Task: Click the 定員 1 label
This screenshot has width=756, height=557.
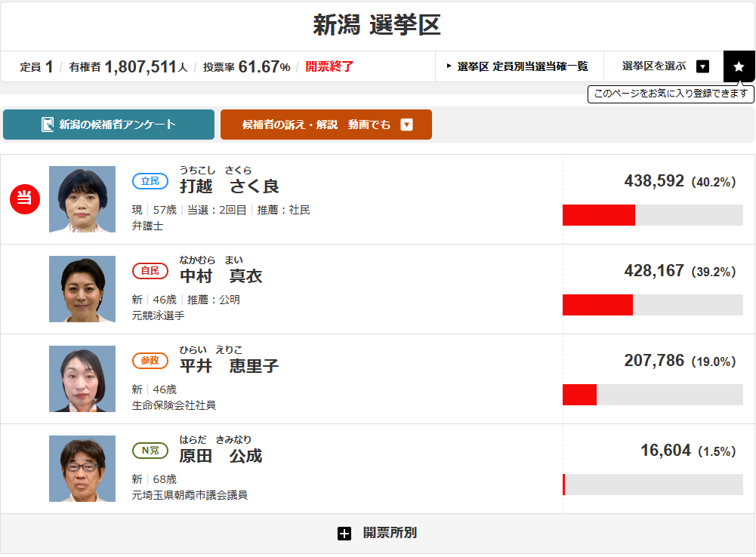Action: point(37,66)
